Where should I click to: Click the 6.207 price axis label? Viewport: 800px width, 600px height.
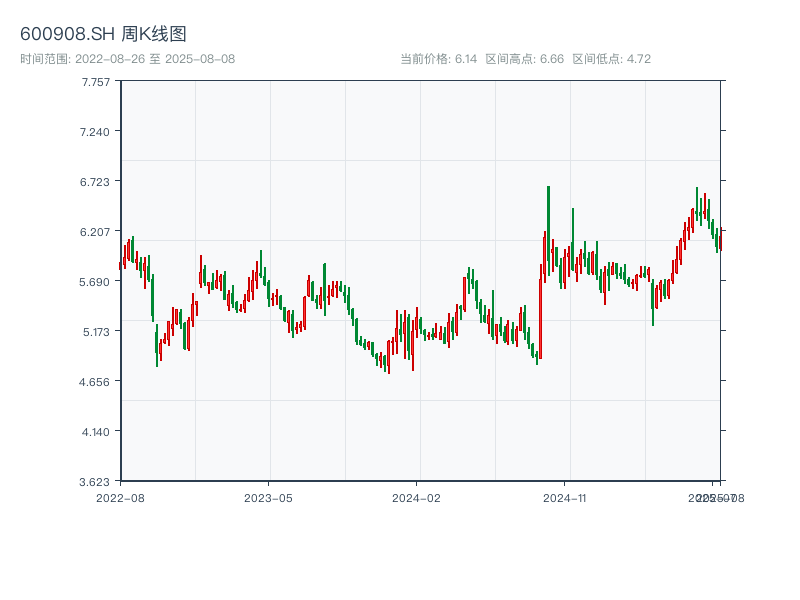(x=96, y=231)
